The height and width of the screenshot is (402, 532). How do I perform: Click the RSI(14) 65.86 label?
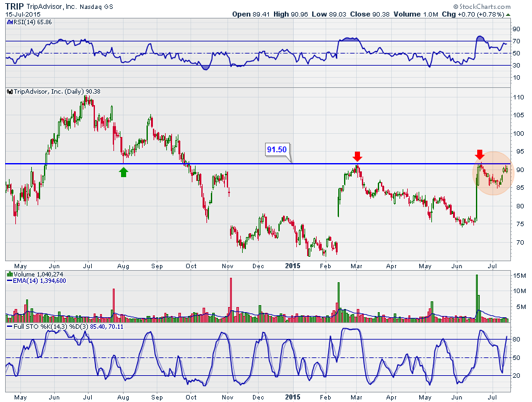(32, 22)
